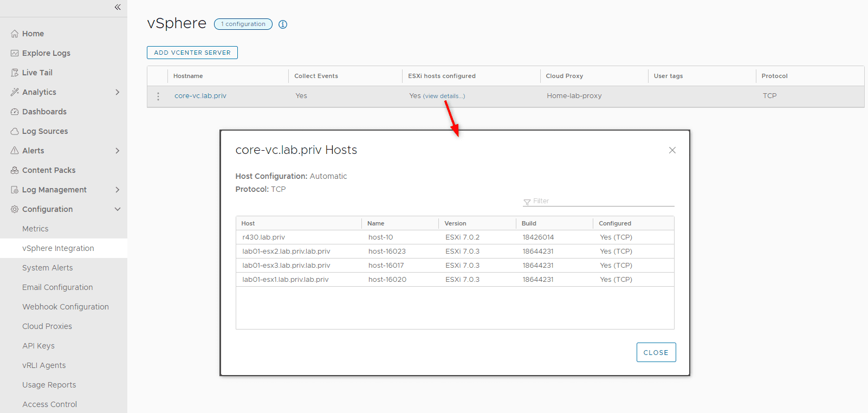Select lab01-esx1.lab.priv.lab.priv host row
The height and width of the screenshot is (413, 868).
[455, 280]
